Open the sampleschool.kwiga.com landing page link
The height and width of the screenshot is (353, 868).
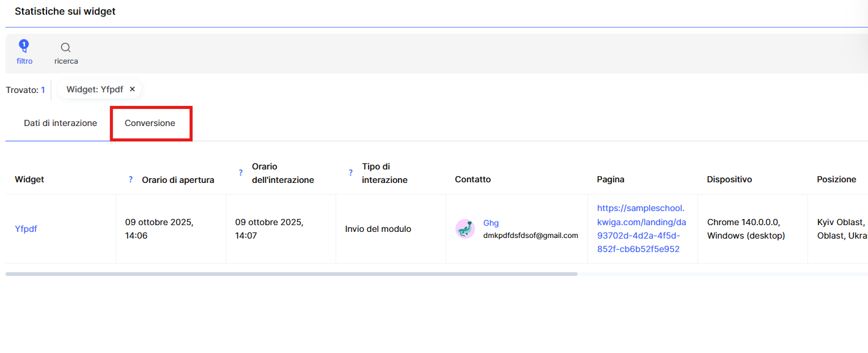(641, 228)
